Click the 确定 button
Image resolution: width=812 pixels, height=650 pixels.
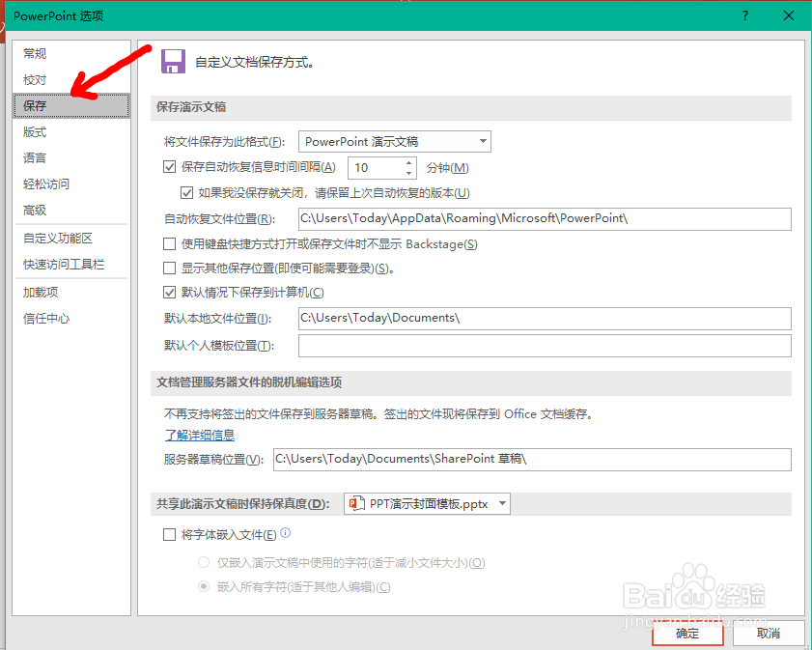point(686,634)
